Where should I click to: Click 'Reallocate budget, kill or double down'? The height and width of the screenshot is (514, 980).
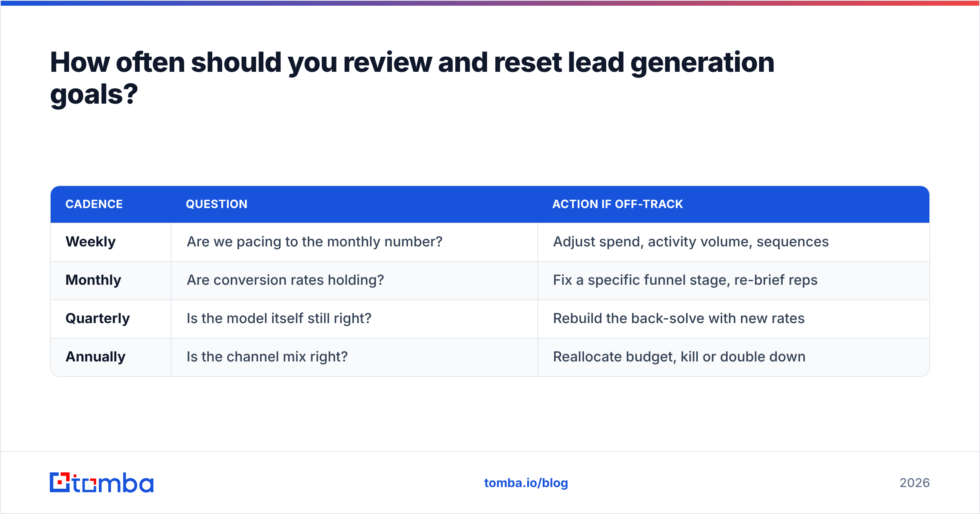(x=679, y=357)
